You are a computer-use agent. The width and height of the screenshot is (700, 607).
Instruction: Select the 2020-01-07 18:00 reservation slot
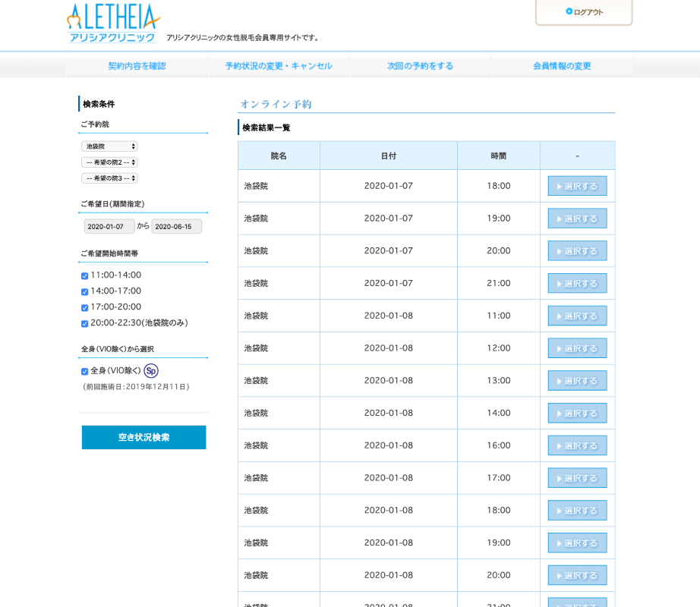(x=576, y=185)
